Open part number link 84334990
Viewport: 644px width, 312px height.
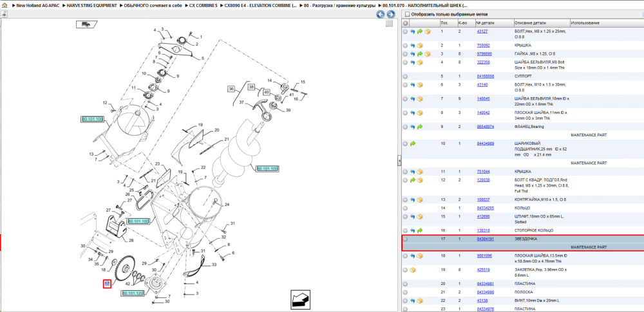(485, 292)
